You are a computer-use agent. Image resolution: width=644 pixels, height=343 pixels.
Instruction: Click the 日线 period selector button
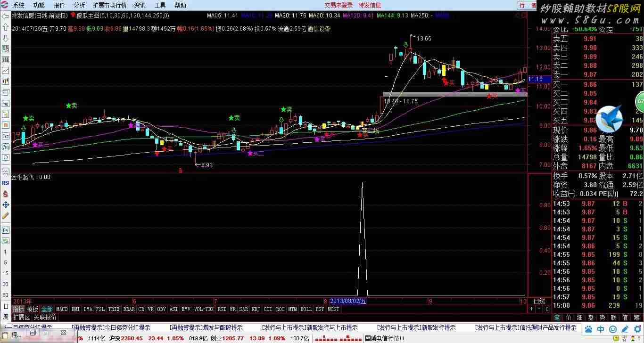539,301
